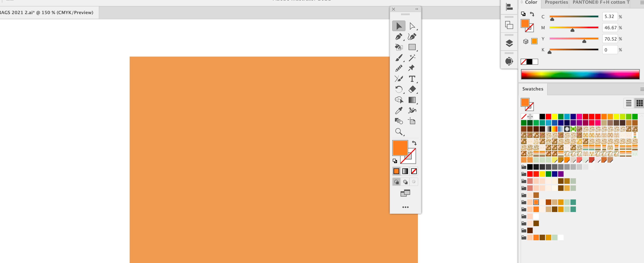Pick the Eraser tool
This screenshot has width=644, height=263.
(412, 89)
